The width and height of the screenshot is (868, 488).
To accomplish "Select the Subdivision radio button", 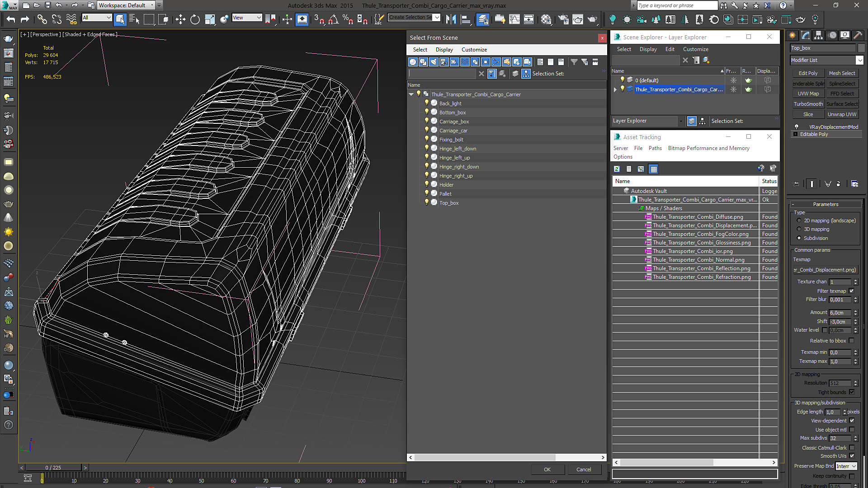I will pyautogui.click(x=799, y=238).
